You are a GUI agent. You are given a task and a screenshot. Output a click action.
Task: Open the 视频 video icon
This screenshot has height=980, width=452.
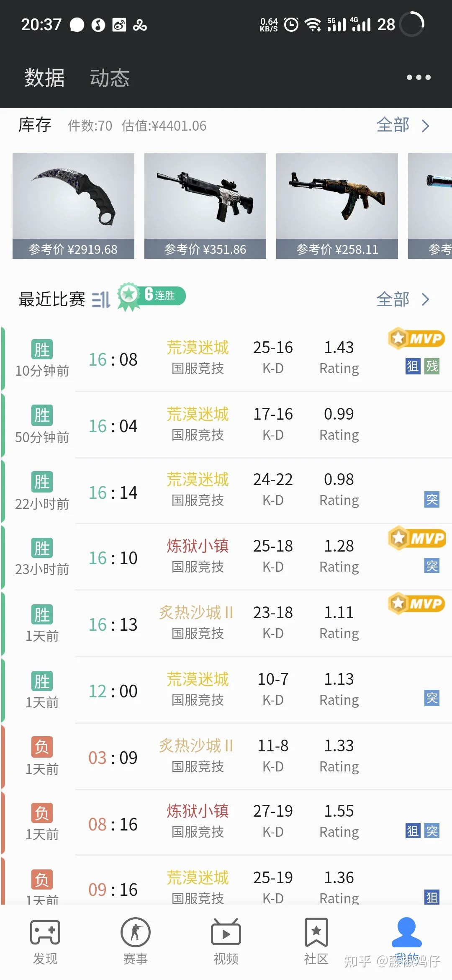226,932
